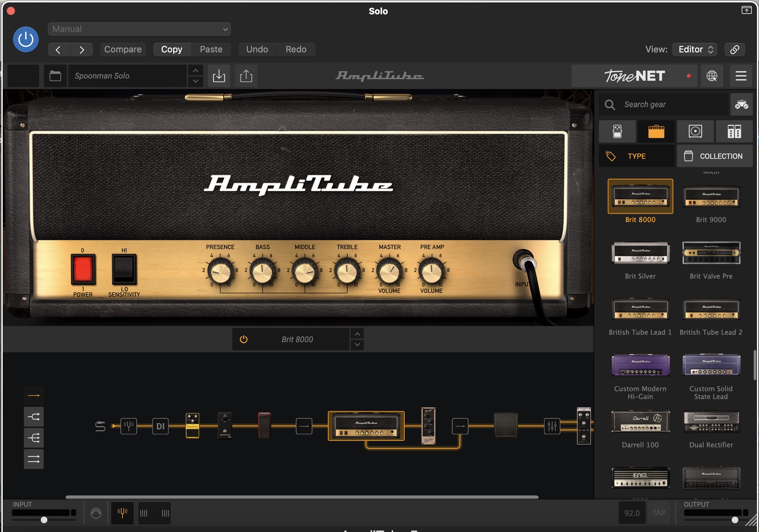Screen dimensions: 759x532
Task: Select British Tube Lead 1 amp
Action: [640, 309]
